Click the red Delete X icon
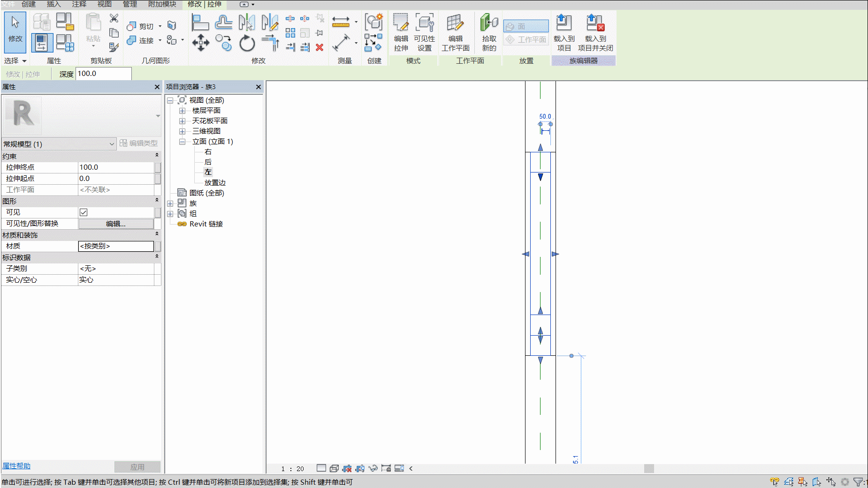This screenshot has width=868, height=488. pyautogui.click(x=320, y=47)
